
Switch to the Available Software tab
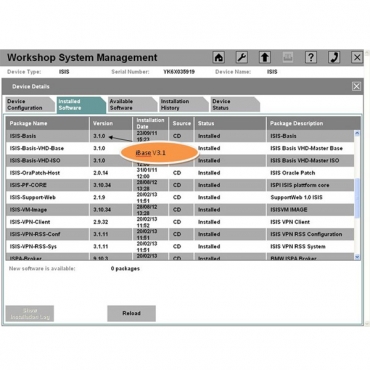[132, 105]
